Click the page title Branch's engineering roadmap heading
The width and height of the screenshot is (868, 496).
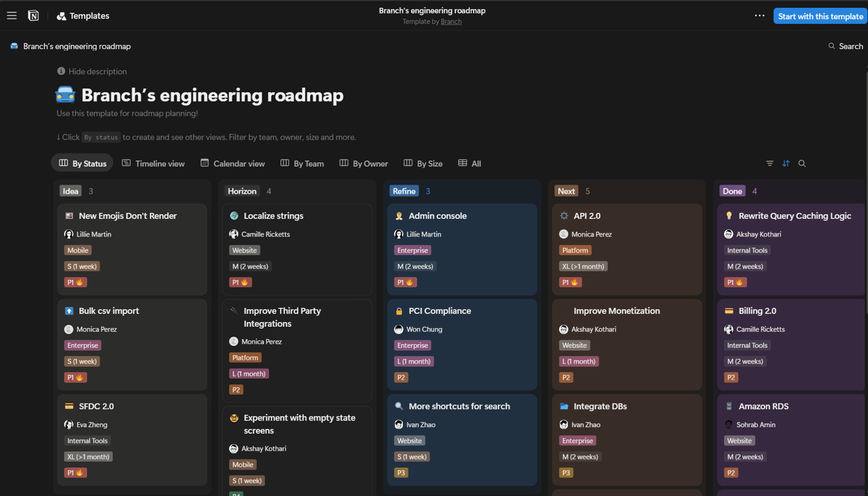click(212, 95)
